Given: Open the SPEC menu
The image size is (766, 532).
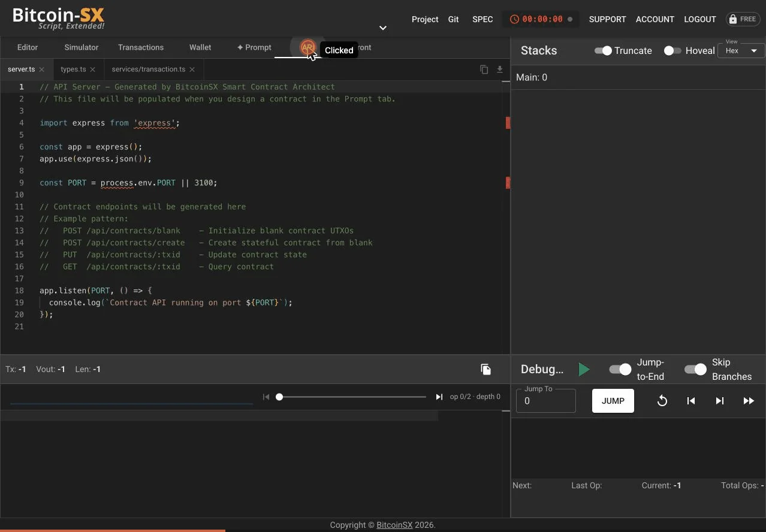Looking at the screenshot, I should click(482, 19).
